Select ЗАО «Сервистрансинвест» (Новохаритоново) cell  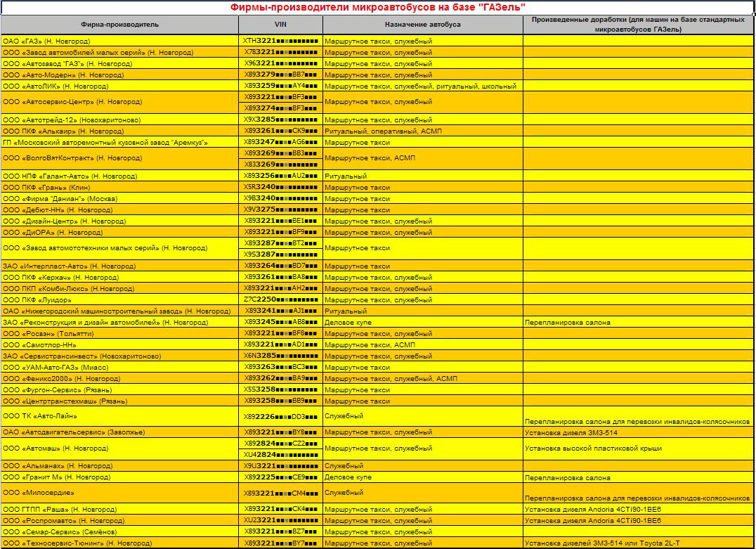pos(119,356)
